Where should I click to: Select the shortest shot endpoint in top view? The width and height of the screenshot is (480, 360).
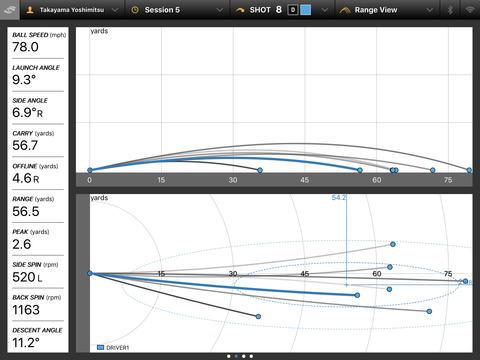(x=258, y=316)
